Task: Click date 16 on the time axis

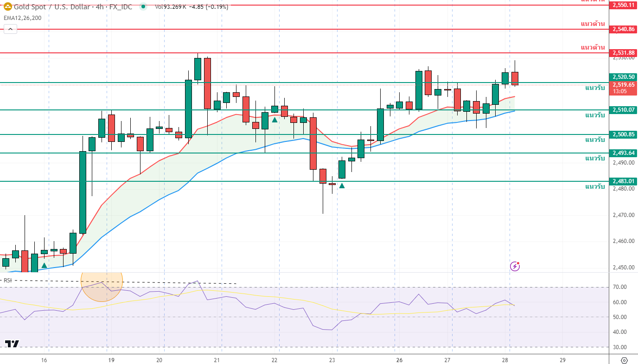Action: coord(45,360)
